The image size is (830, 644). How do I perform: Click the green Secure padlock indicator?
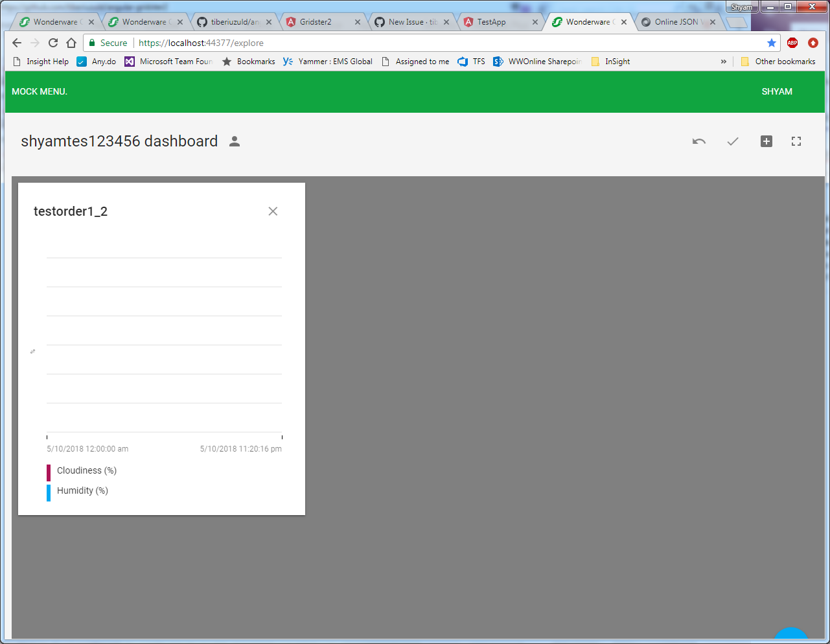click(x=108, y=43)
